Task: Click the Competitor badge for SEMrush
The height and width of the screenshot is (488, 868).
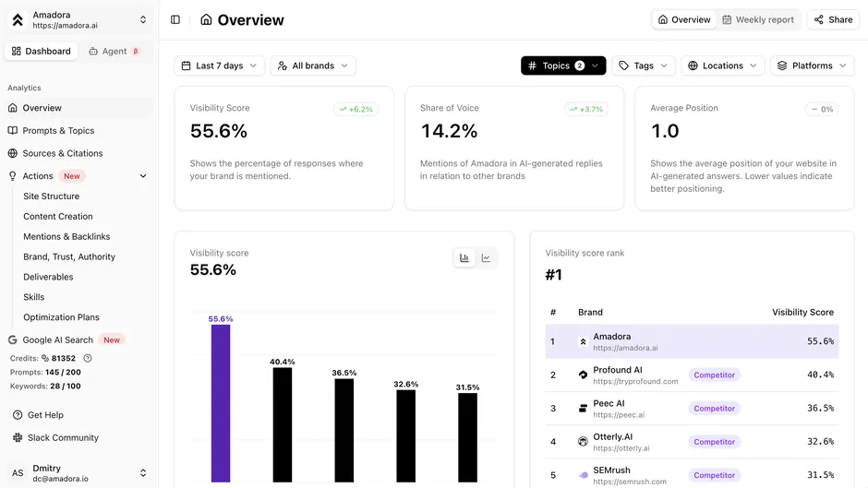Action: tap(714, 475)
